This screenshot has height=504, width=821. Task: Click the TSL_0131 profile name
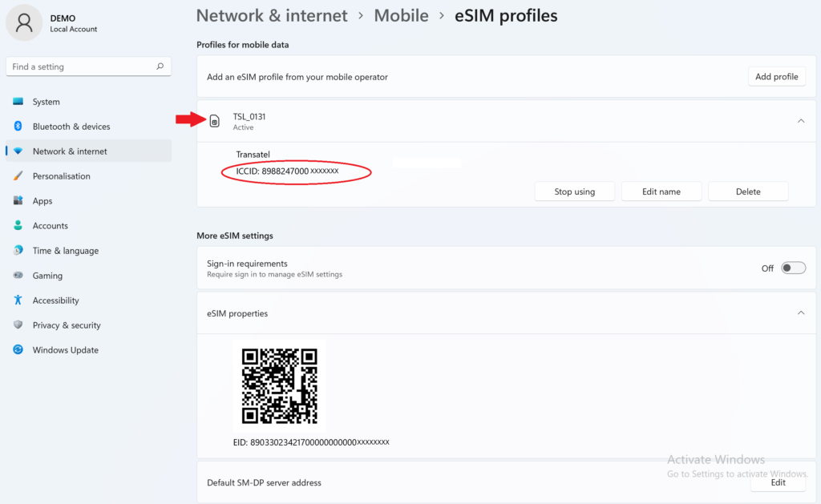tap(249, 116)
